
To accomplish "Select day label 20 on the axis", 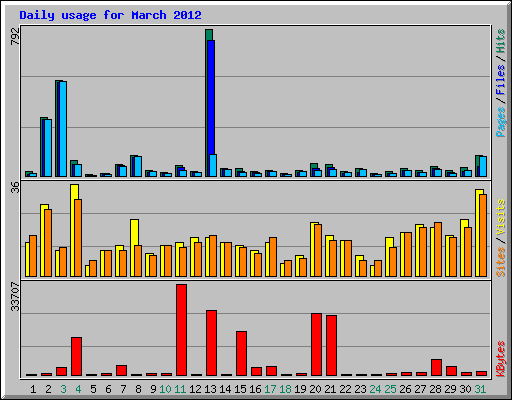I will [x=315, y=389].
